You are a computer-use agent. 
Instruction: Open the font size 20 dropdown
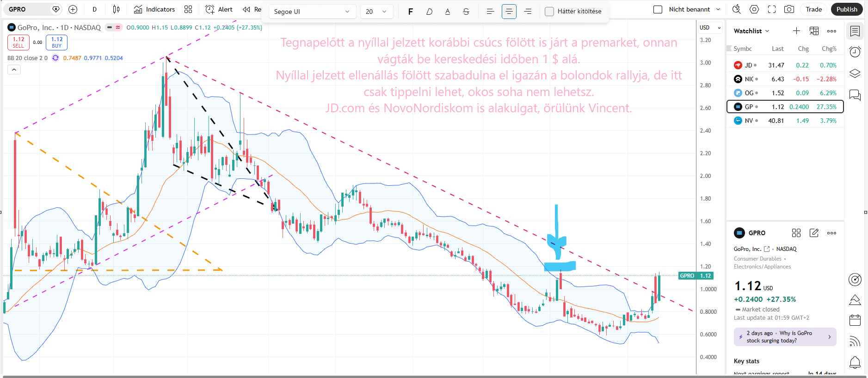click(376, 12)
